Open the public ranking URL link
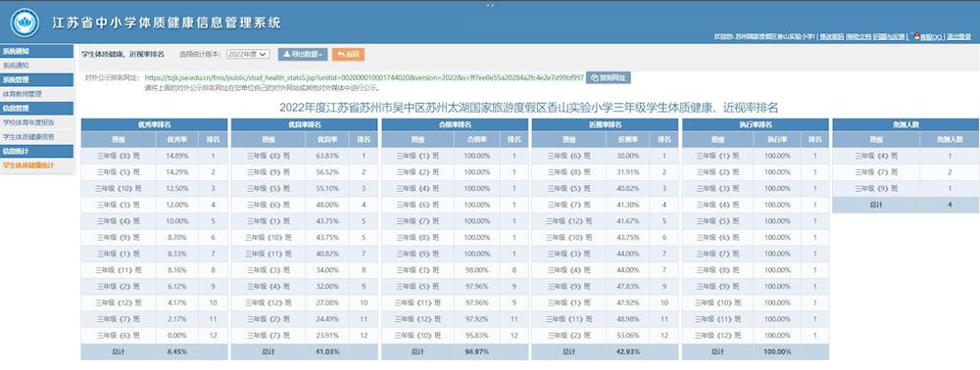The height and width of the screenshot is (370, 980). [364, 78]
